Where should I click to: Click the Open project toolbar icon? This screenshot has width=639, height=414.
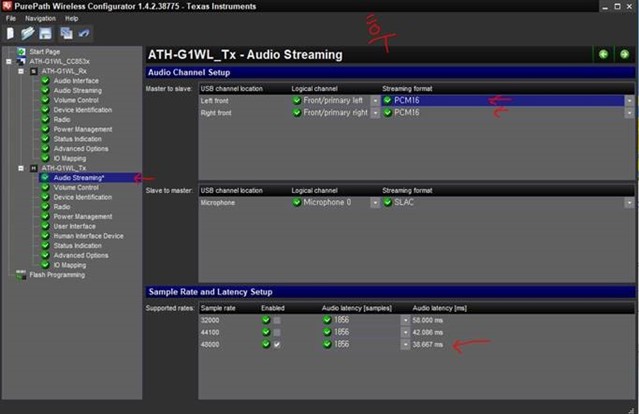pyautogui.click(x=28, y=33)
